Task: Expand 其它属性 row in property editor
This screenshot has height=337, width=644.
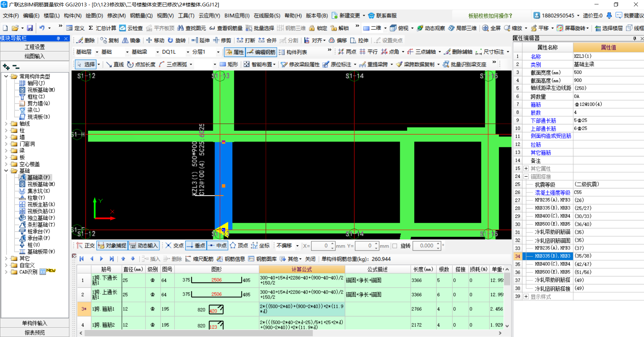Action: pos(526,168)
